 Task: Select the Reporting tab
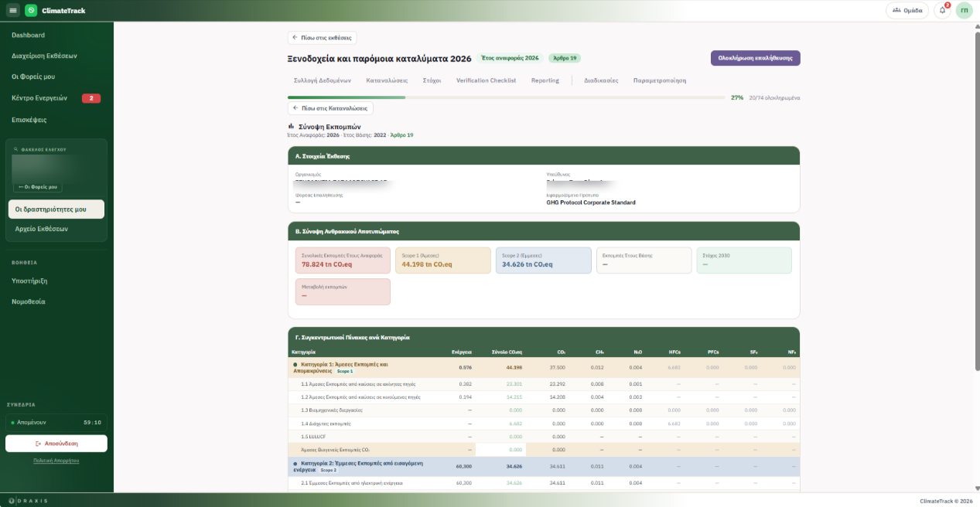pos(545,80)
